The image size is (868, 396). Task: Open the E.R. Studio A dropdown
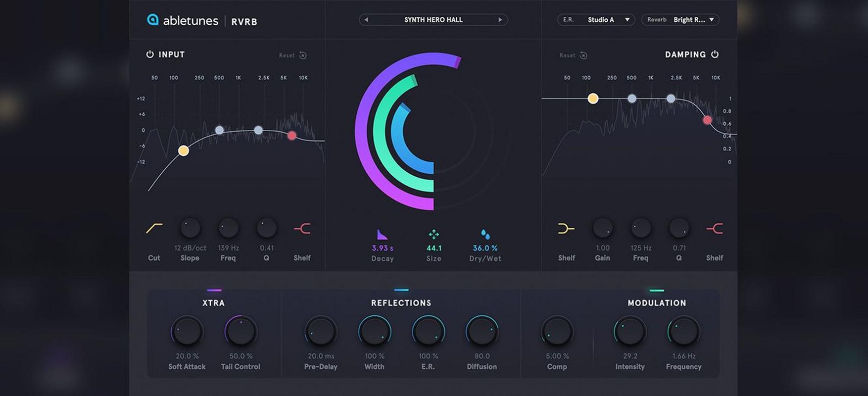pos(596,20)
